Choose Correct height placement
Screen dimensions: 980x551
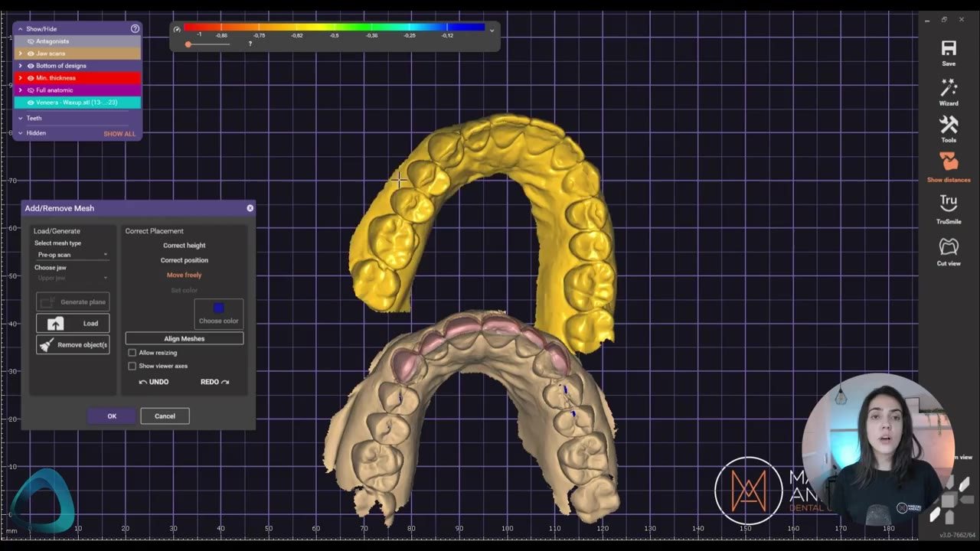tap(185, 246)
